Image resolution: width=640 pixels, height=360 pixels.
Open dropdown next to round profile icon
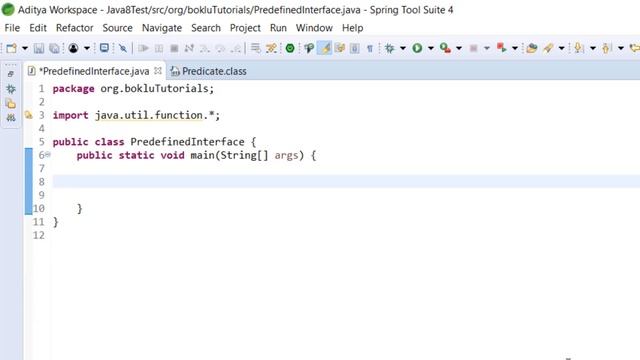(x=87, y=48)
